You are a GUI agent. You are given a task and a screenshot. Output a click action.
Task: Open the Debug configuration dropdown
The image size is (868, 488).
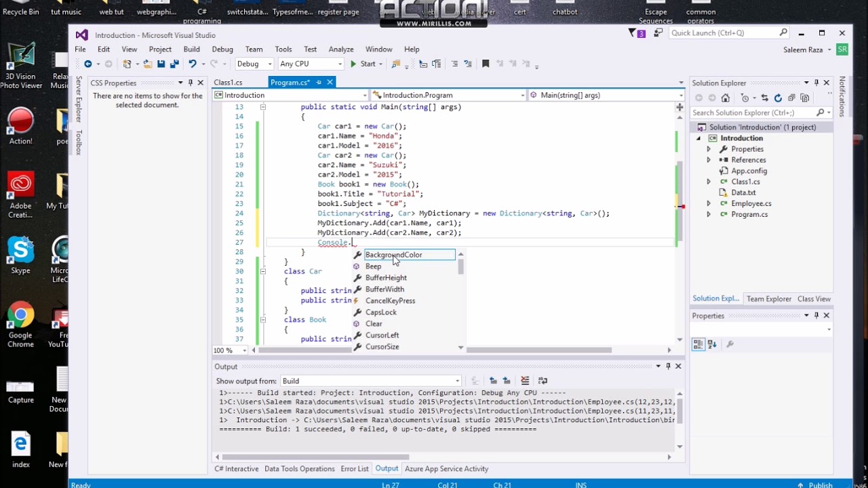click(x=254, y=64)
